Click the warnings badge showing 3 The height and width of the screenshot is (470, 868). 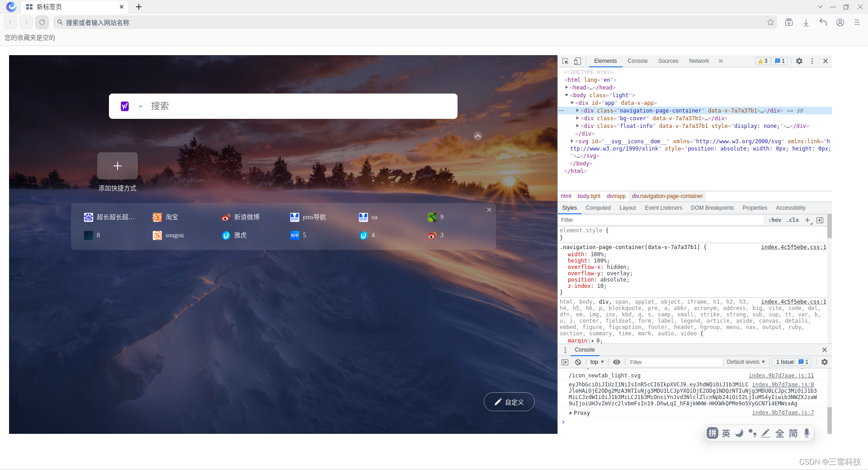pyautogui.click(x=763, y=61)
